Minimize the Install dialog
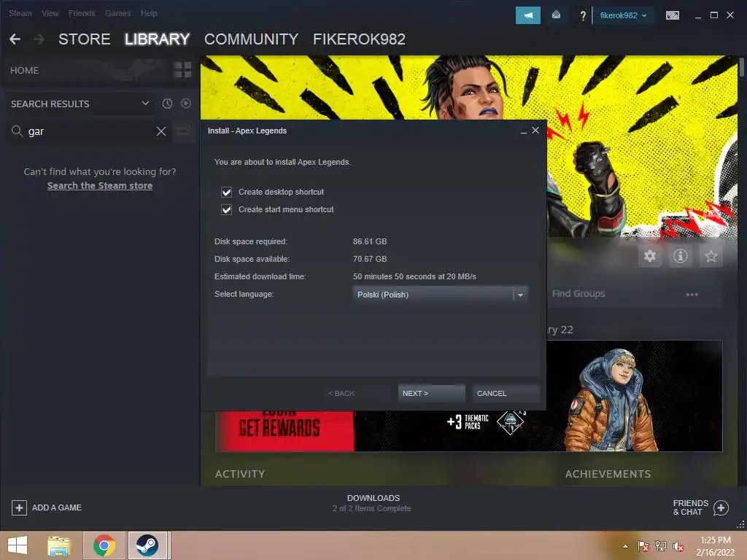Screen dimensions: 747x560 click(524, 131)
